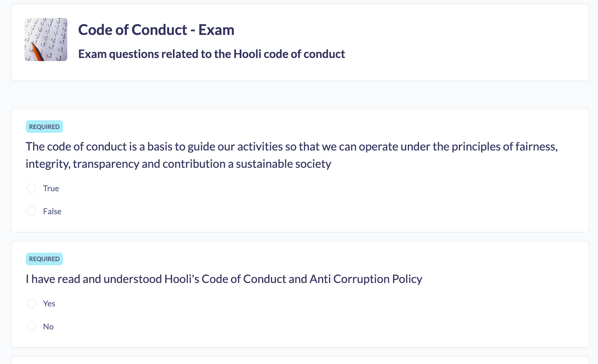Click the True option label text
Screen dimensions: 598x364
[51, 188]
